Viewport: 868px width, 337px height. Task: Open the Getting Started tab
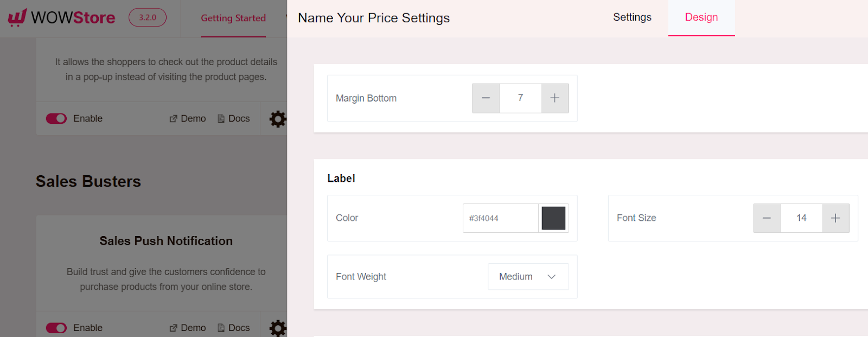click(233, 18)
